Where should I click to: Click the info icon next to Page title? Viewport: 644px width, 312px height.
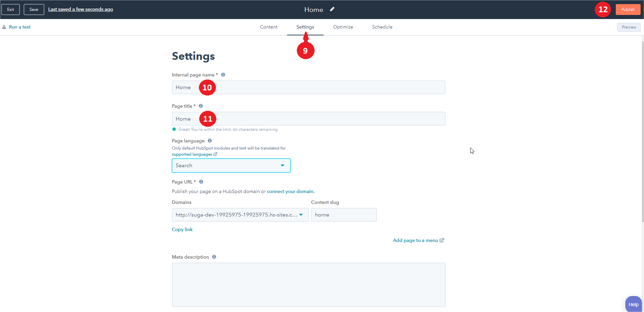click(201, 106)
